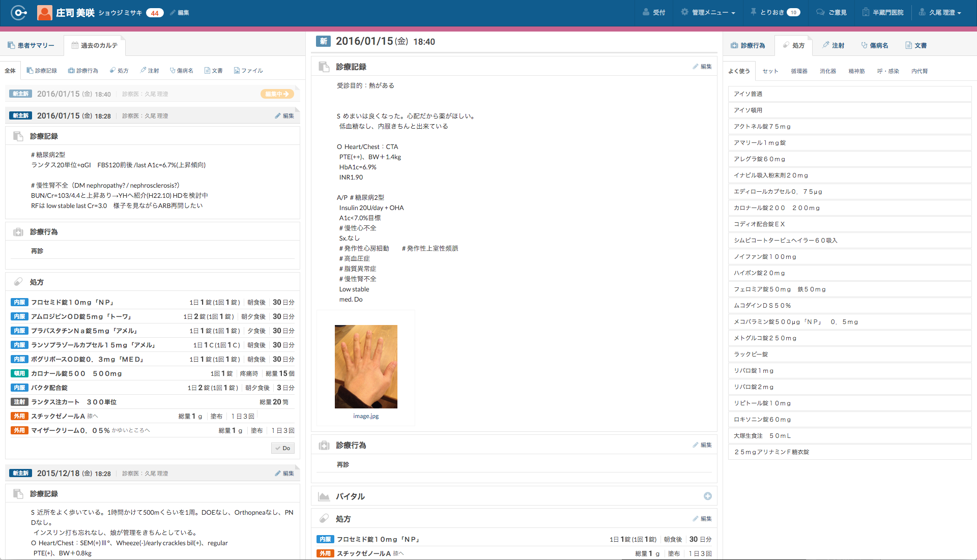Image resolution: width=977 pixels, height=560 pixels.
Task: Expand the 管理メニュー dropdown
Action: coord(709,12)
